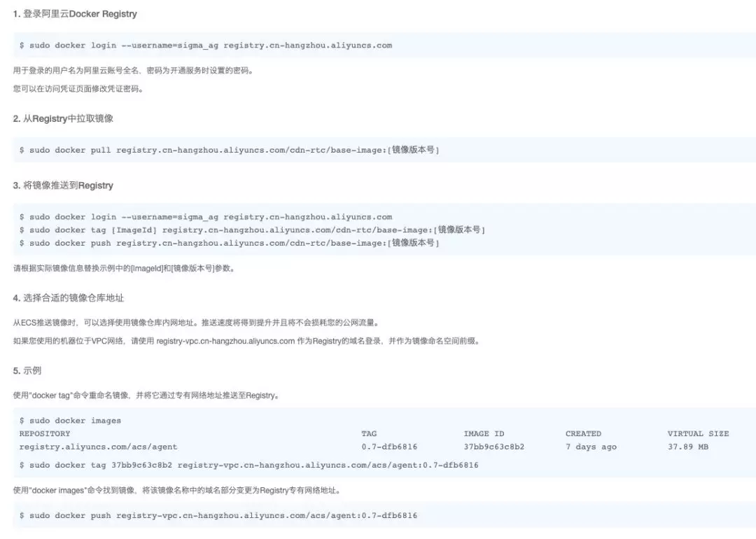Image resolution: width=756 pixels, height=539 pixels.
Task: Click '37.89 MB' size value
Action: click(x=688, y=447)
